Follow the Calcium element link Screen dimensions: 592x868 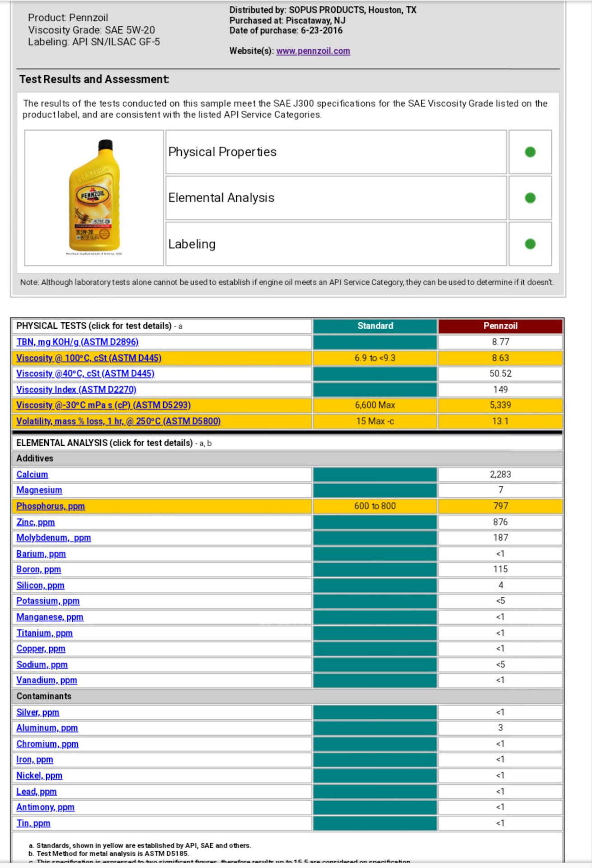[x=32, y=475]
